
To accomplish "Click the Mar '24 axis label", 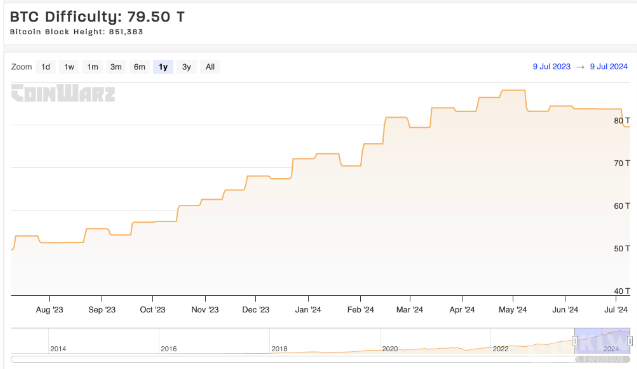I will 410,310.
